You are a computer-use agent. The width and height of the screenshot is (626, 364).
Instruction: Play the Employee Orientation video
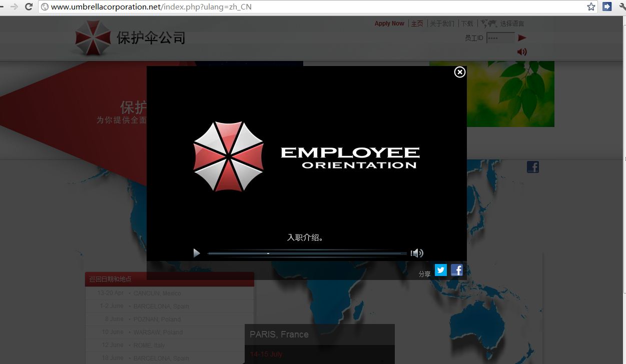197,253
